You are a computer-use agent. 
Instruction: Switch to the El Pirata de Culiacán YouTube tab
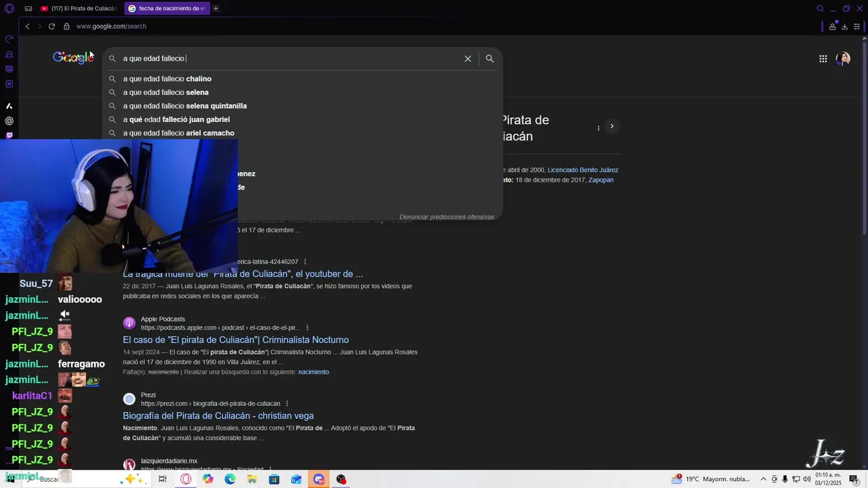point(78,8)
